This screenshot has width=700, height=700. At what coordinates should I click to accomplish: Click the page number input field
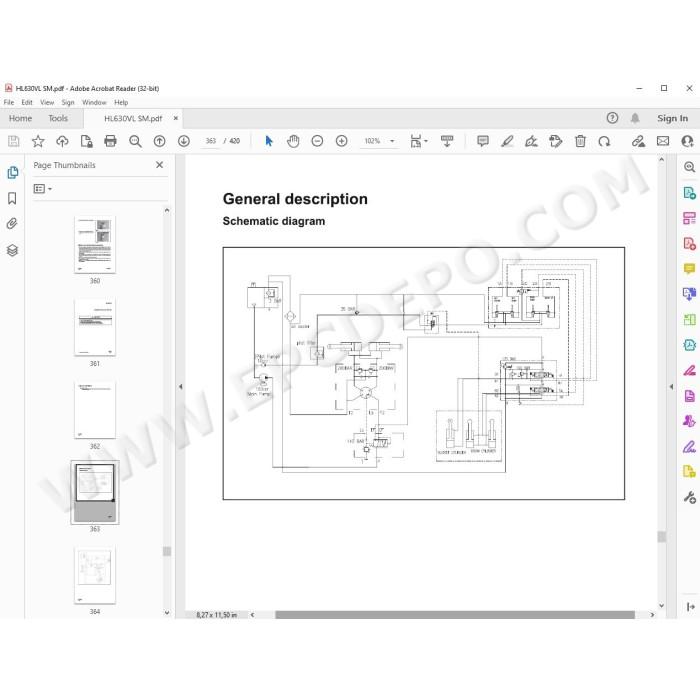click(x=211, y=141)
